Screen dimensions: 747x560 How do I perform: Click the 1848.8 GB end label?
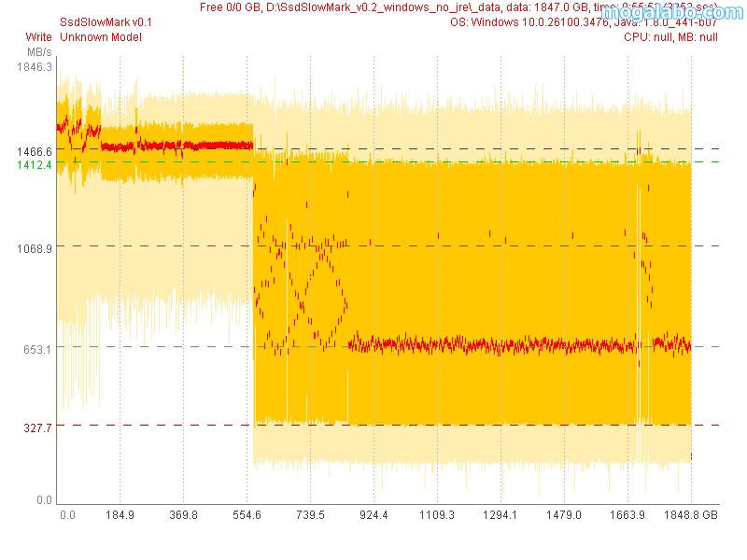point(693,514)
